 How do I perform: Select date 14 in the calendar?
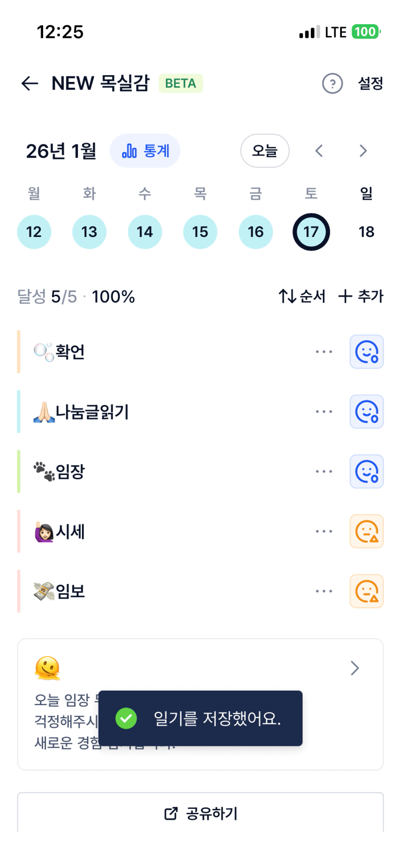coord(144,232)
